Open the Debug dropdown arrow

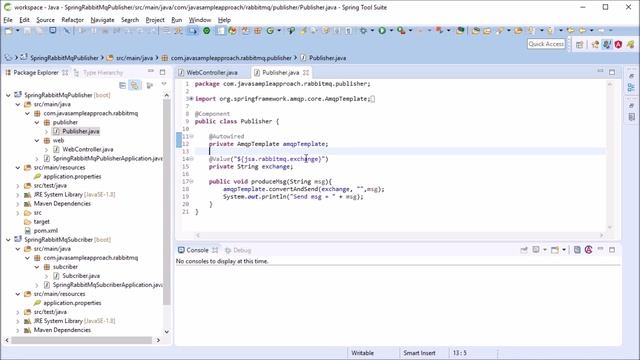coord(372,31)
